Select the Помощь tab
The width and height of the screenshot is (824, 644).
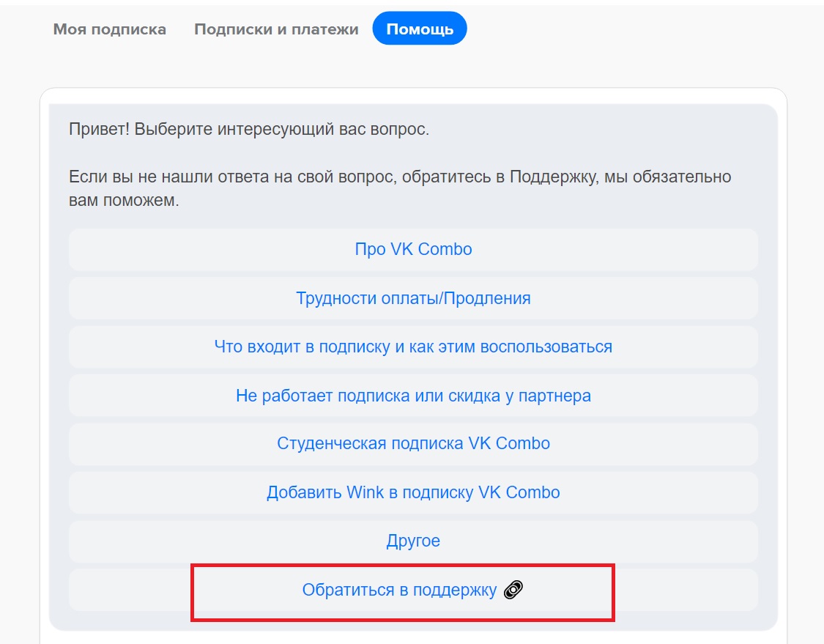tap(420, 29)
